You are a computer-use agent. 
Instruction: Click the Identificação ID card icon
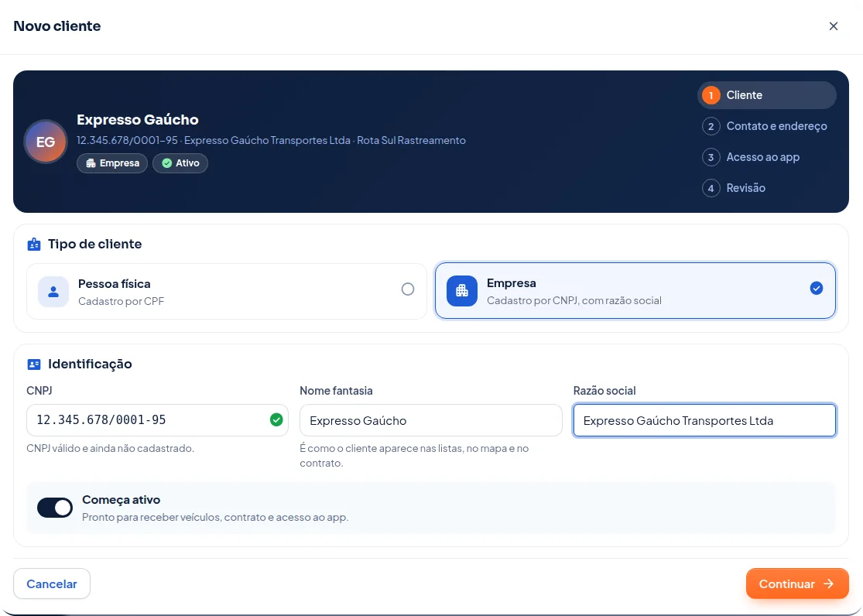tap(34, 364)
